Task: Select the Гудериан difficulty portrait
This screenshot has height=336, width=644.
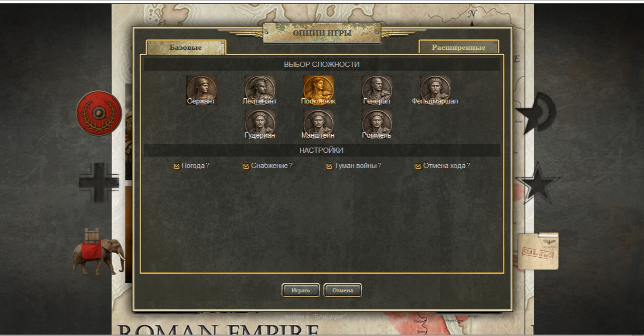Action: 260,123
